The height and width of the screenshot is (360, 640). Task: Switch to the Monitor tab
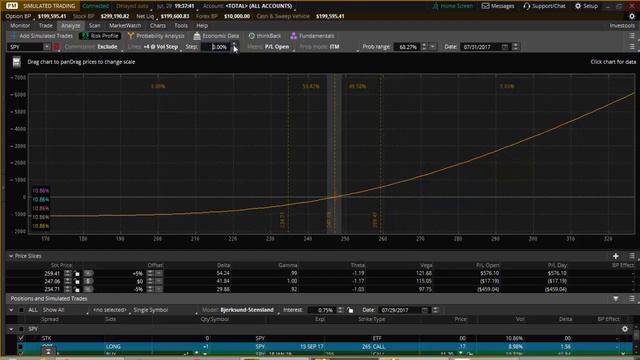[20, 25]
